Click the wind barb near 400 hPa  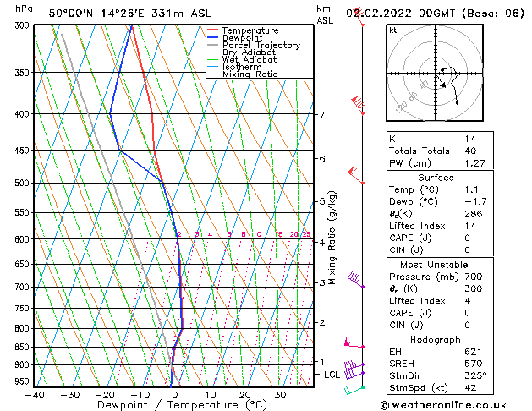(x=359, y=104)
